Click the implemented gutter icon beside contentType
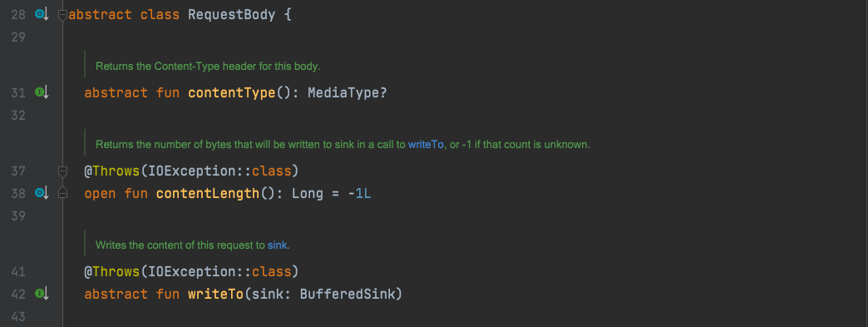 point(42,92)
